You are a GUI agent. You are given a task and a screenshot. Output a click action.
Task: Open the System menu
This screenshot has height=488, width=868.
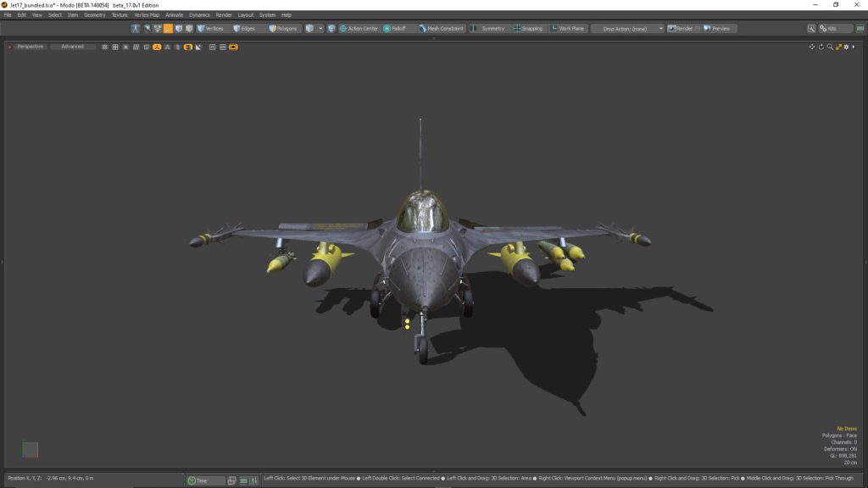tap(267, 15)
